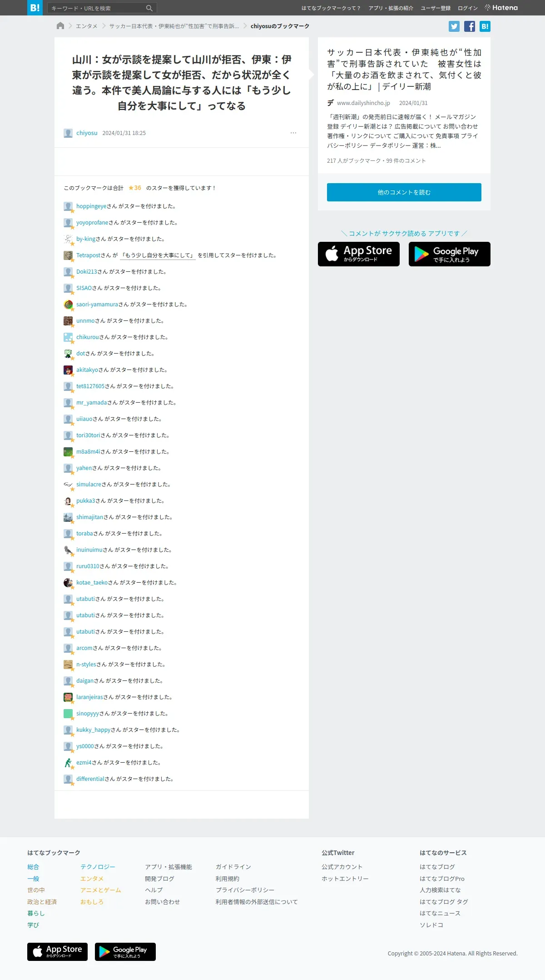
Task: Click Tetrapost's avatar thumbnail
Action: tap(68, 255)
